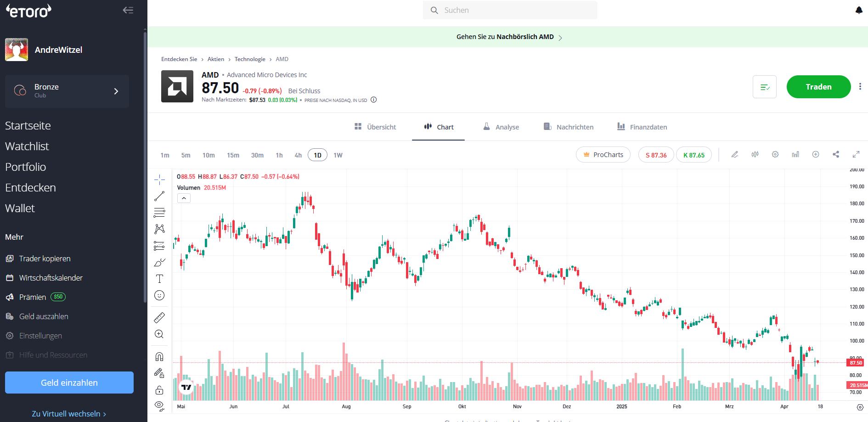The width and height of the screenshot is (868, 422).
Task: Select the 1W timeframe
Action: [338, 155]
